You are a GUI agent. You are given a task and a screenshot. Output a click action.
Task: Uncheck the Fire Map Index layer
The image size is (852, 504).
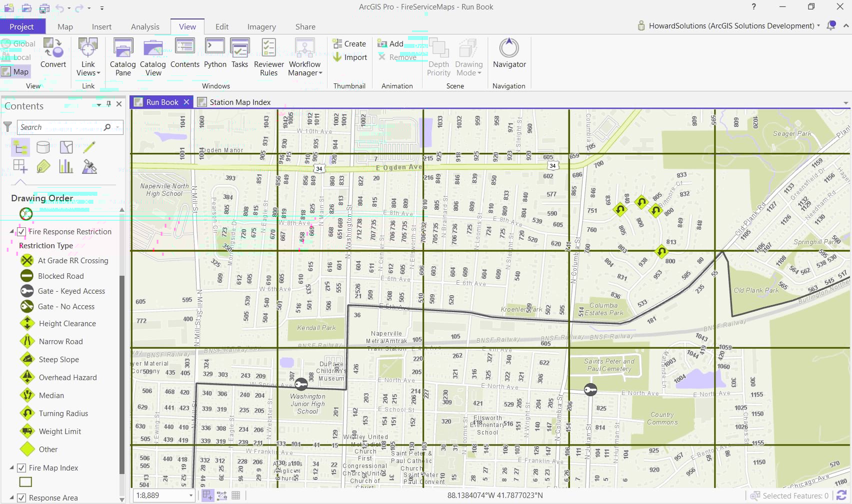[21, 468]
